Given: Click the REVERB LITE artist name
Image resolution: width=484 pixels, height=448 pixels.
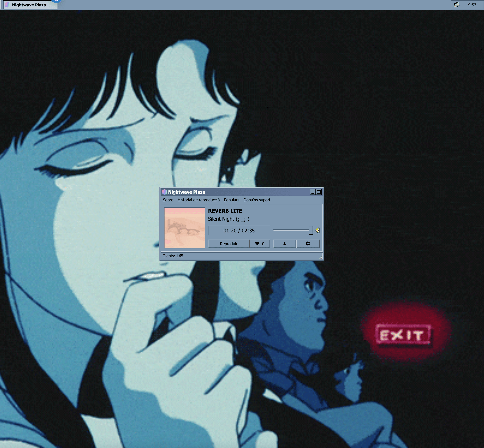Looking at the screenshot, I should (225, 211).
